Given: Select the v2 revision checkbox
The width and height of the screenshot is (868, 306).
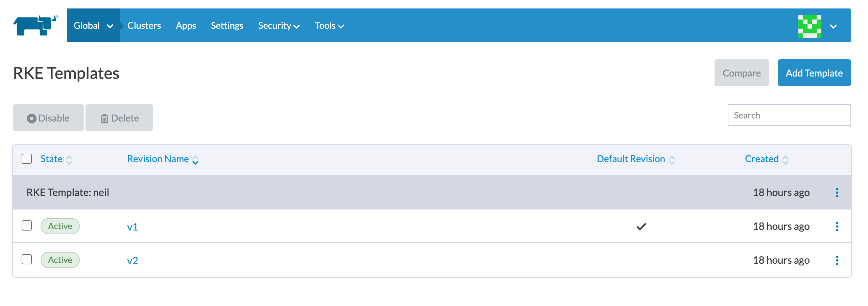Looking at the screenshot, I should point(27,259).
